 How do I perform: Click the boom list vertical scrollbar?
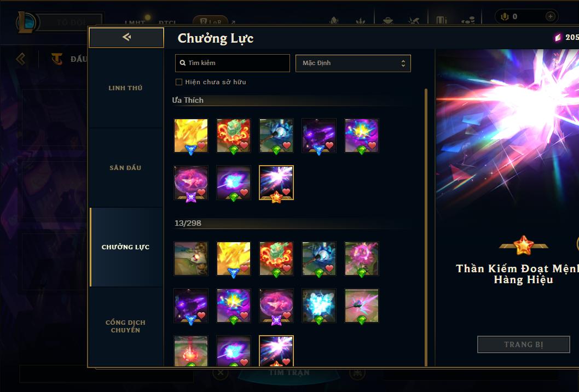tap(426, 227)
